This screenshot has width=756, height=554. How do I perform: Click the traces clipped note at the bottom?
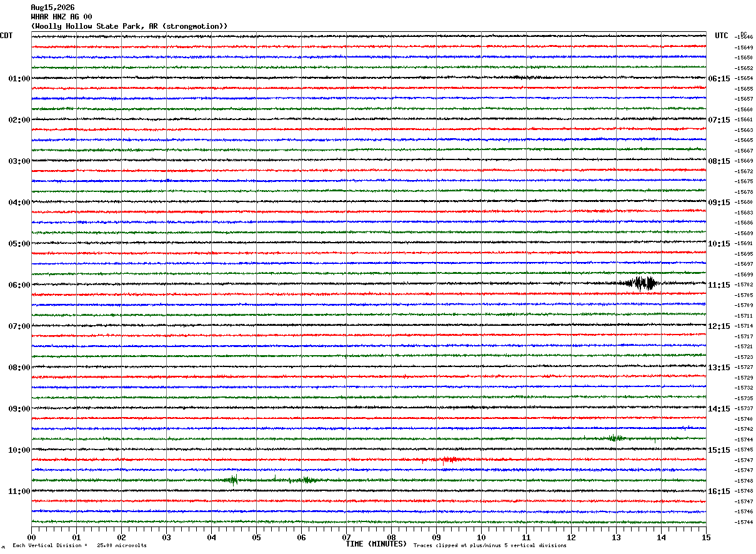(x=490, y=545)
